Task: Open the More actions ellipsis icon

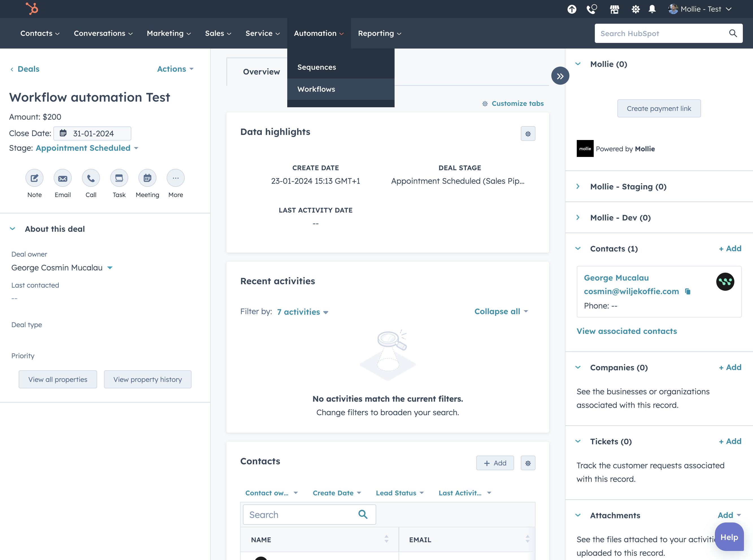Action: click(x=176, y=178)
